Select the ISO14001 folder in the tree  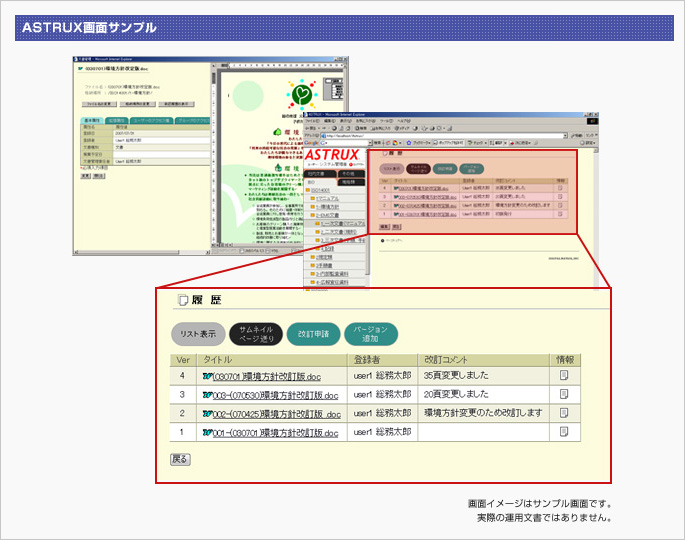(321, 190)
